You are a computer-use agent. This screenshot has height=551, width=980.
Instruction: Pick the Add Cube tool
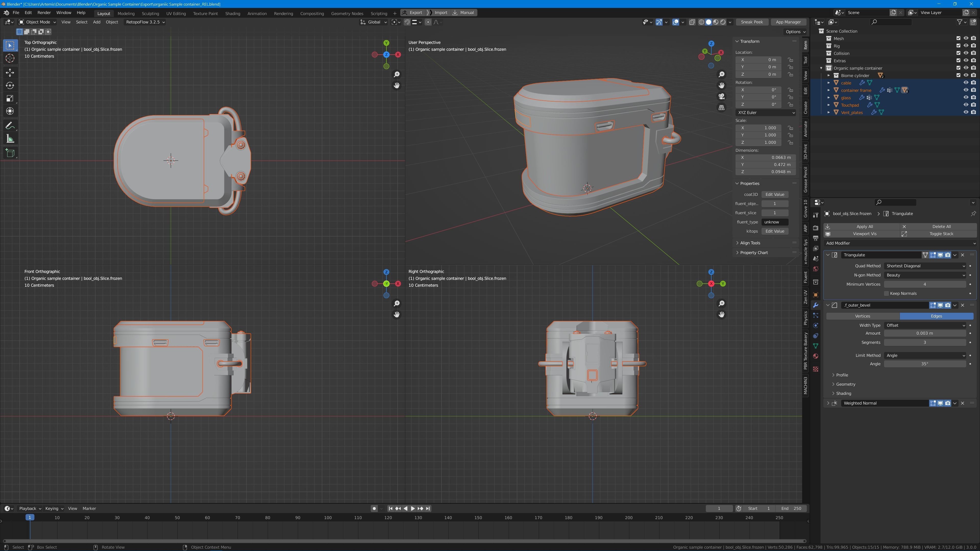10,153
